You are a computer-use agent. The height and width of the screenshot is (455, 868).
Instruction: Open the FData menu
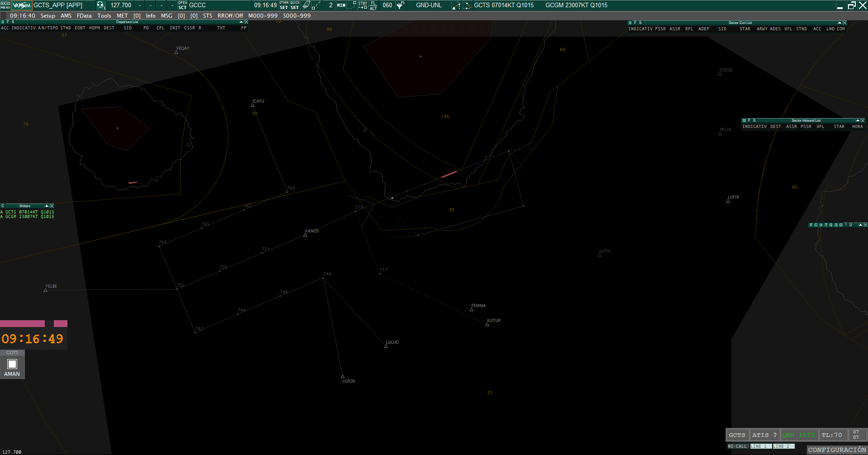[84, 15]
